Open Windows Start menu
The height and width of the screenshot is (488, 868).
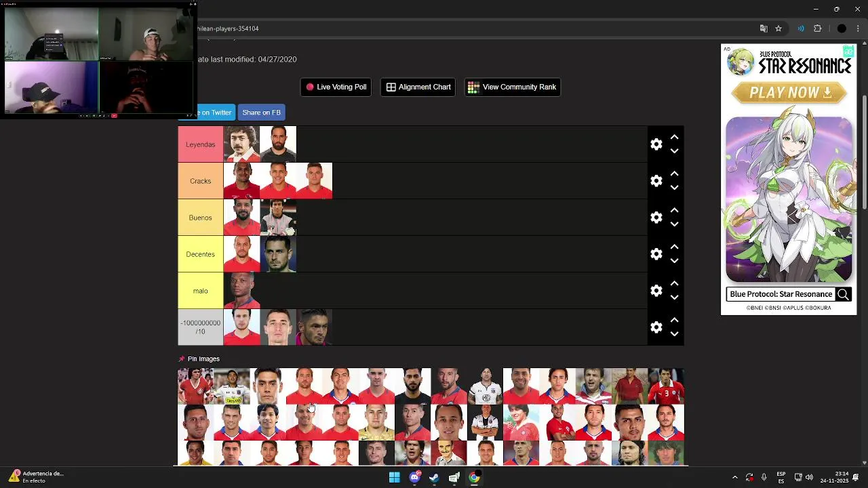394,477
